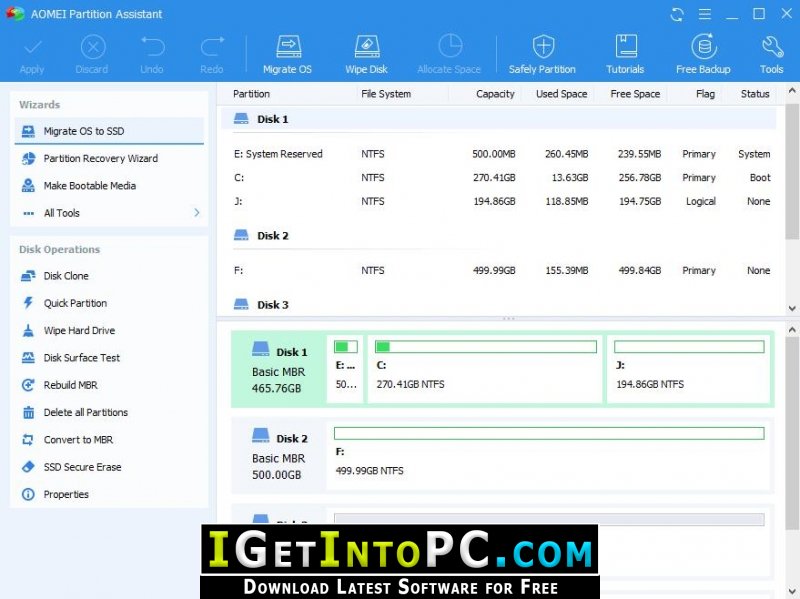Select F: 499.99GB NTFS block
This screenshot has width=800, height=599.
click(548, 456)
